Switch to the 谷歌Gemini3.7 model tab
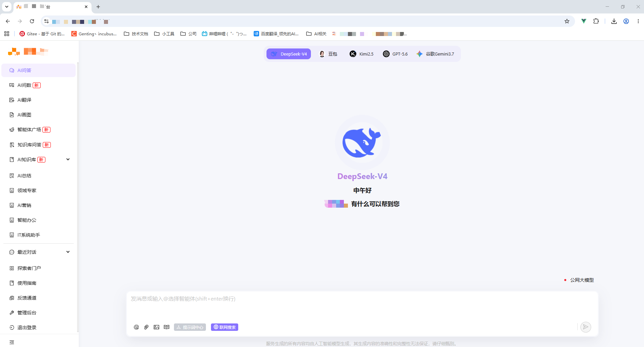This screenshot has height=347, width=644. (x=435, y=54)
